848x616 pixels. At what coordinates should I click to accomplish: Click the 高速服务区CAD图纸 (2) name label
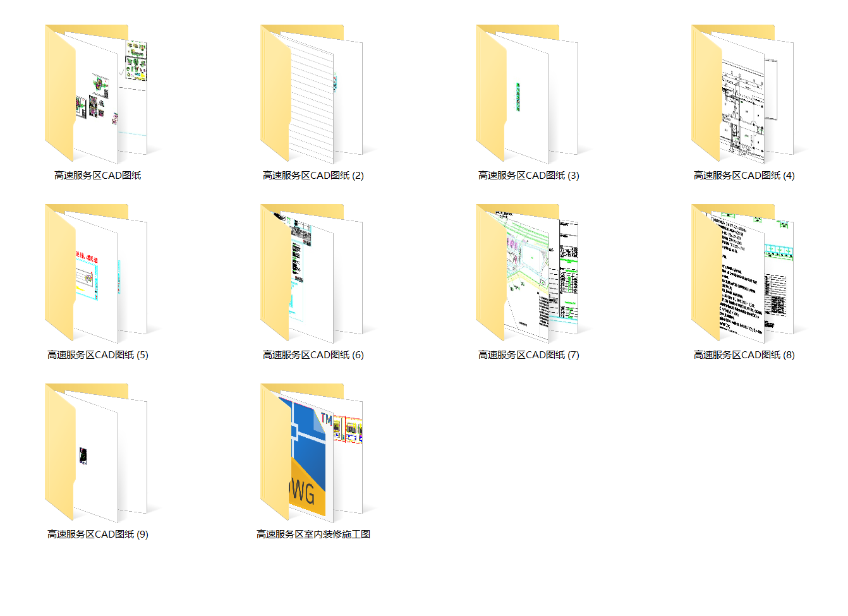pyautogui.click(x=313, y=176)
